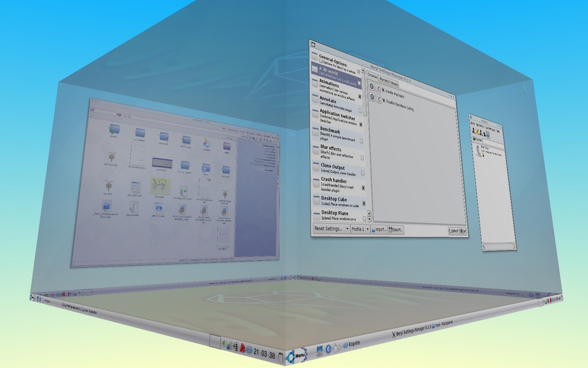Uncheck Disable Backface Culling option
This screenshot has height=368, width=588.
click(x=384, y=100)
